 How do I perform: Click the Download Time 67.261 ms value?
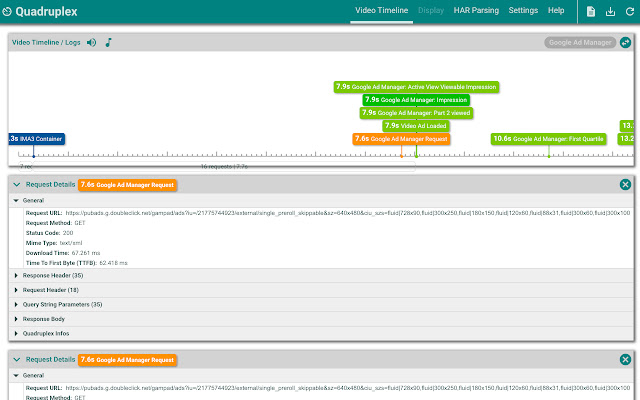tap(86, 253)
